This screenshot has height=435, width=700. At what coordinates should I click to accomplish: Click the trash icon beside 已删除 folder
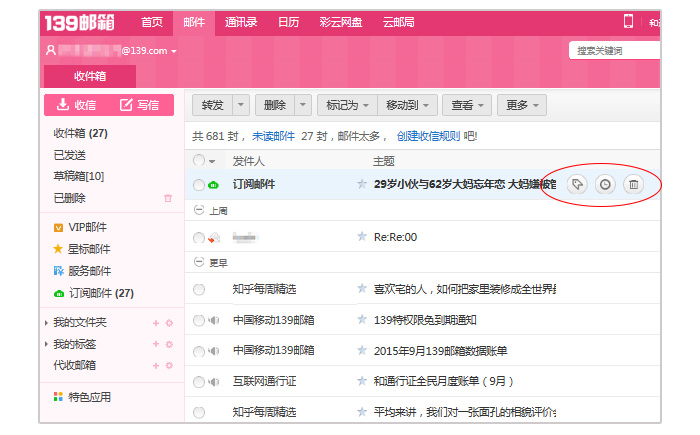click(x=168, y=198)
